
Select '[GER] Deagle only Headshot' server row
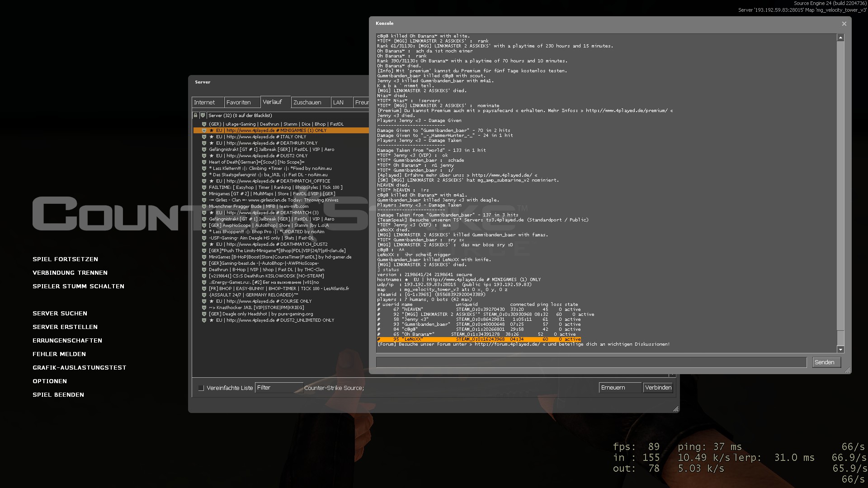click(x=281, y=314)
